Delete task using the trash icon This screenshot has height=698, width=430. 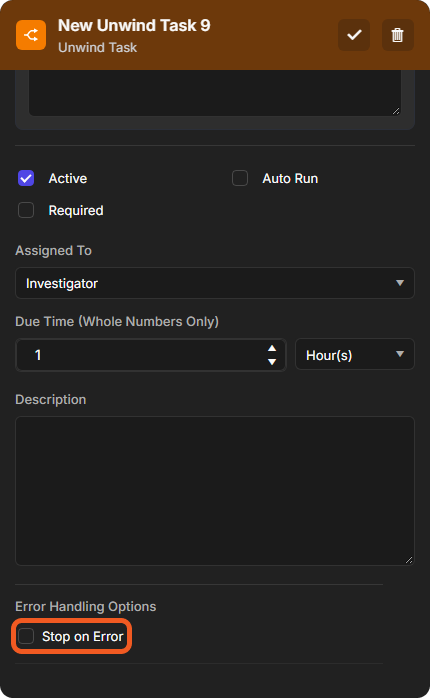398,35
